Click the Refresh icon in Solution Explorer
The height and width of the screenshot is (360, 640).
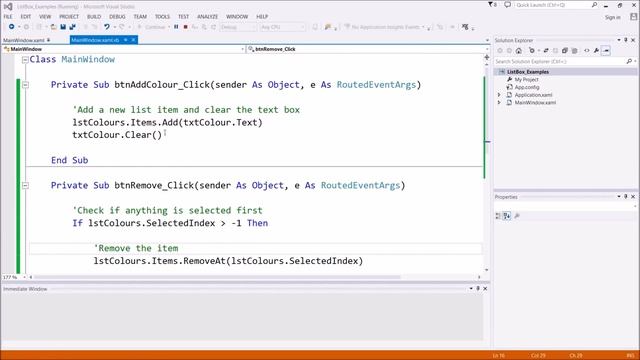555,51
